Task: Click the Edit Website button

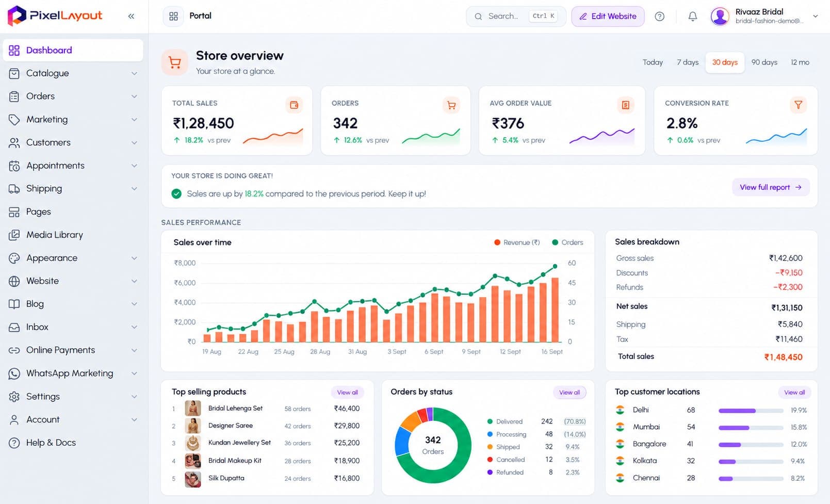Action: pyautogui.click(x=608, y=17)
